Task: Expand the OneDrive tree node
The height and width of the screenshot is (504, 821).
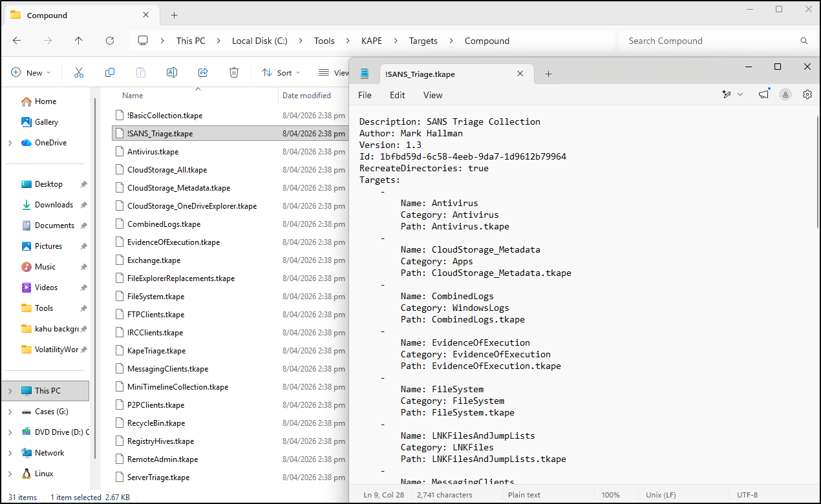Action: click(x=10, y=143)
